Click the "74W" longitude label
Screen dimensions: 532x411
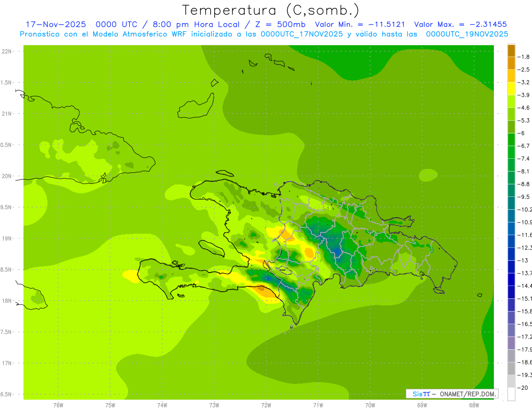(162, 405)
